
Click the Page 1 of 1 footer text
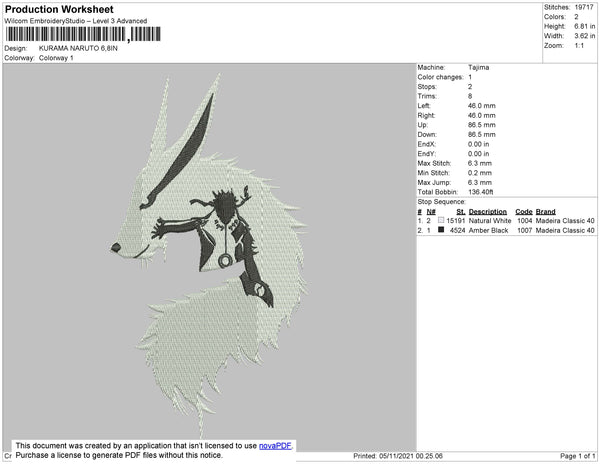coord(570,456)
